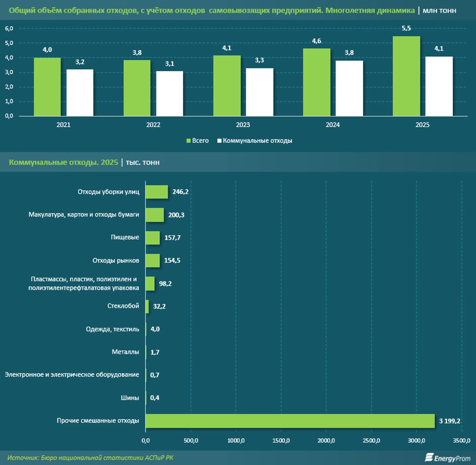Select the category label 'Металлы'
Screen dimensions: 476x465
(x=125, y=352)
